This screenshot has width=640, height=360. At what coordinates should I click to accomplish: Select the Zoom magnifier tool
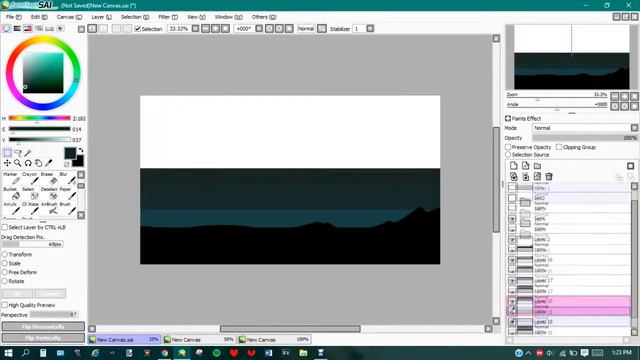(x=18, y=163)
